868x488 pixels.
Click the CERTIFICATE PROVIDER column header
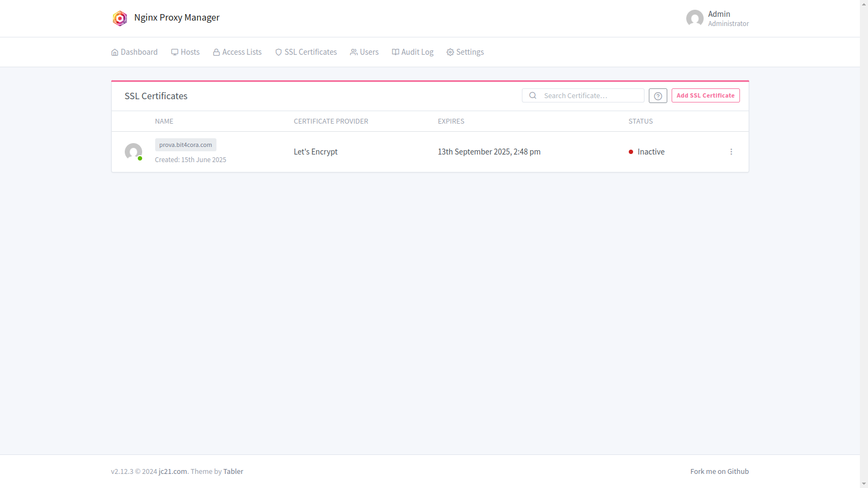[x=331, y=121]
